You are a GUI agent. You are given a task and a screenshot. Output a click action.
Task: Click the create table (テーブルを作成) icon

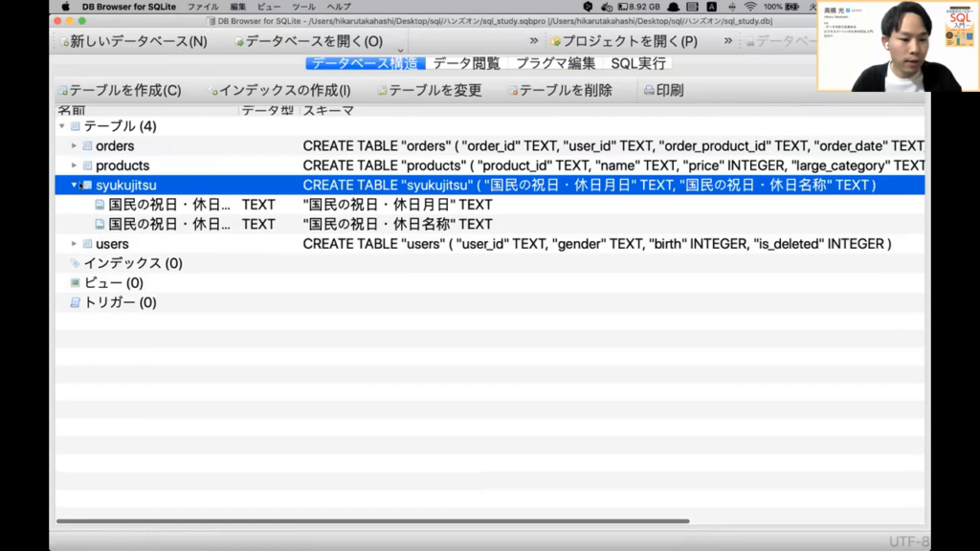pyautogui.click(x=63, y=91)
